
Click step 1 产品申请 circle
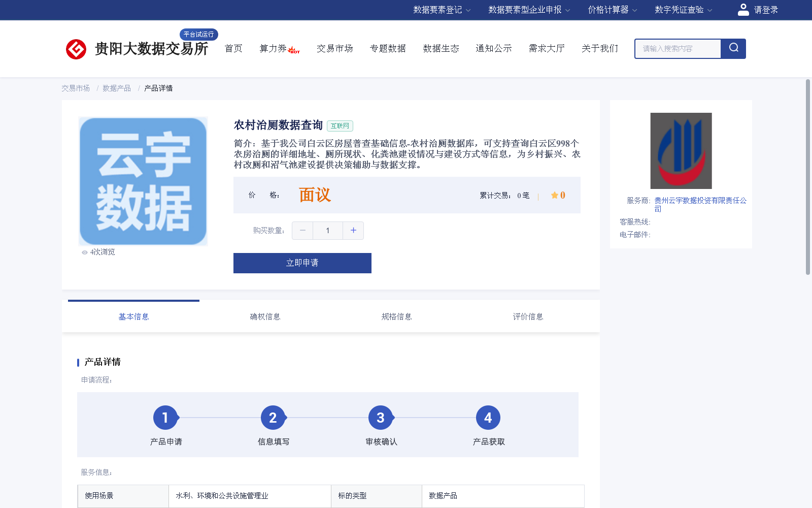click(165, 418)
